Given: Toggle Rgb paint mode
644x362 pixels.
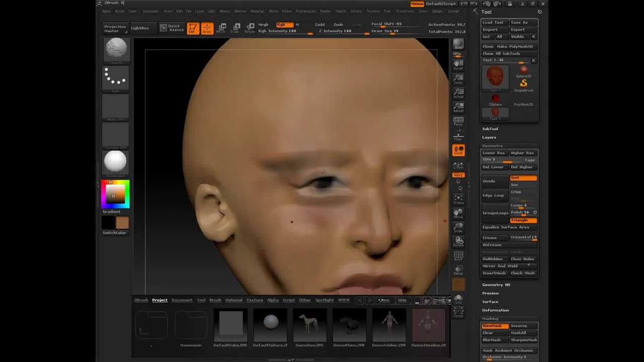Looking at the screenshot, I should point(284,25).
